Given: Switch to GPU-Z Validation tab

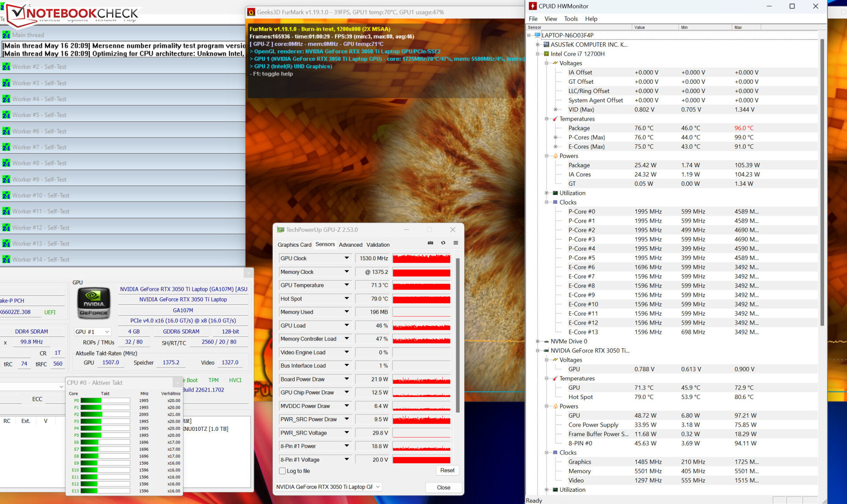Looking at the screenshot, I should [x=378, y=245].
